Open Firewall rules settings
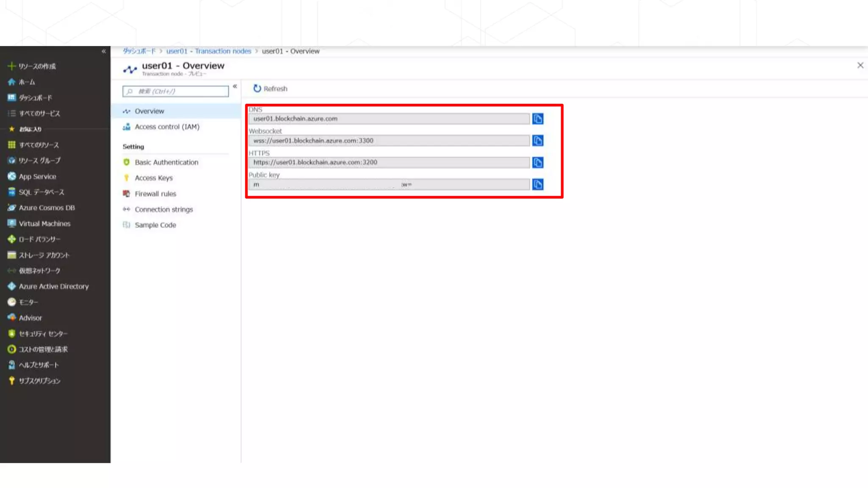 coord(155,194)
